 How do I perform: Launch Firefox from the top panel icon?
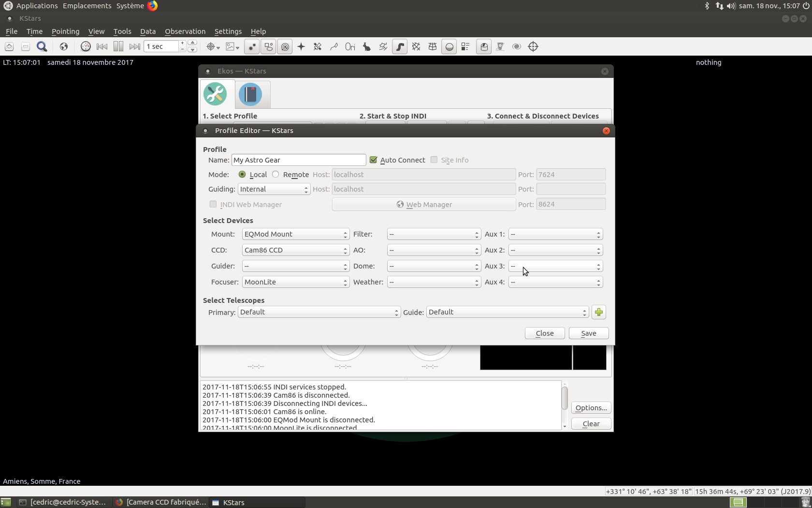[152, 6]
